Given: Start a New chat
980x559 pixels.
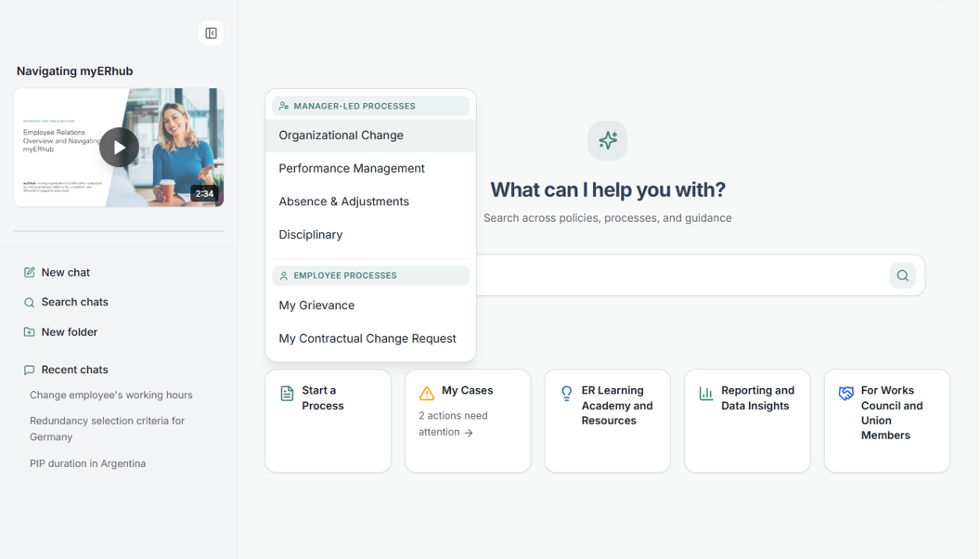Looking at the screenshot, I should pos(66,273).
